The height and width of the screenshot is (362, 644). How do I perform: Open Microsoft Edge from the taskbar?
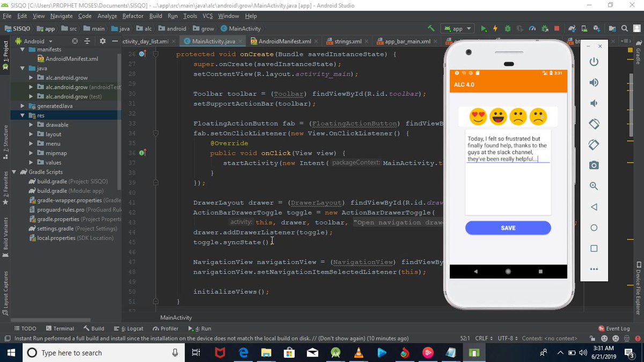pos(243,352)
